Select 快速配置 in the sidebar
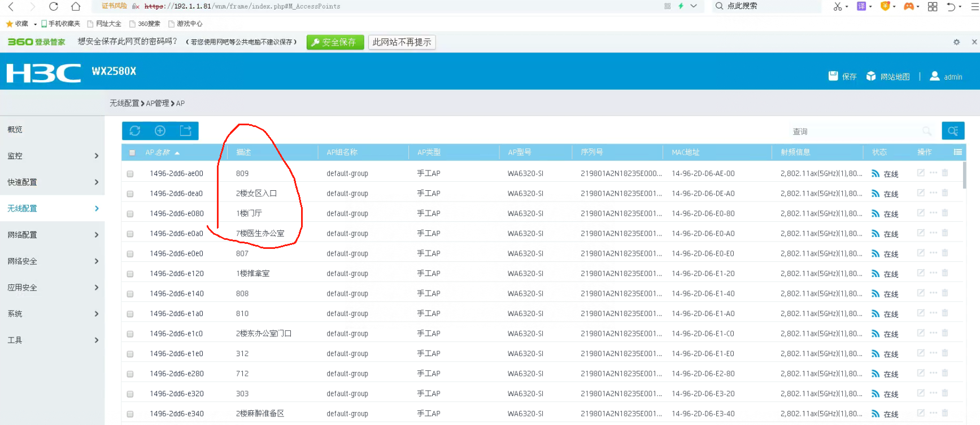Image resolution: width=980 pixels, height=425 pixels. coord(22,182)
